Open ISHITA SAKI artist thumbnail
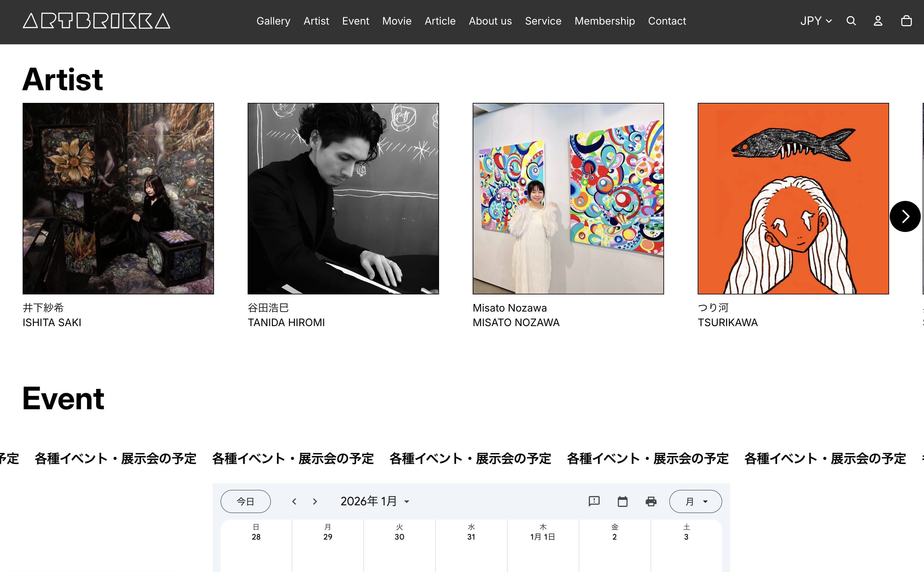The width and height of the screenshot is (924, 572). click(x=118, y=198)
